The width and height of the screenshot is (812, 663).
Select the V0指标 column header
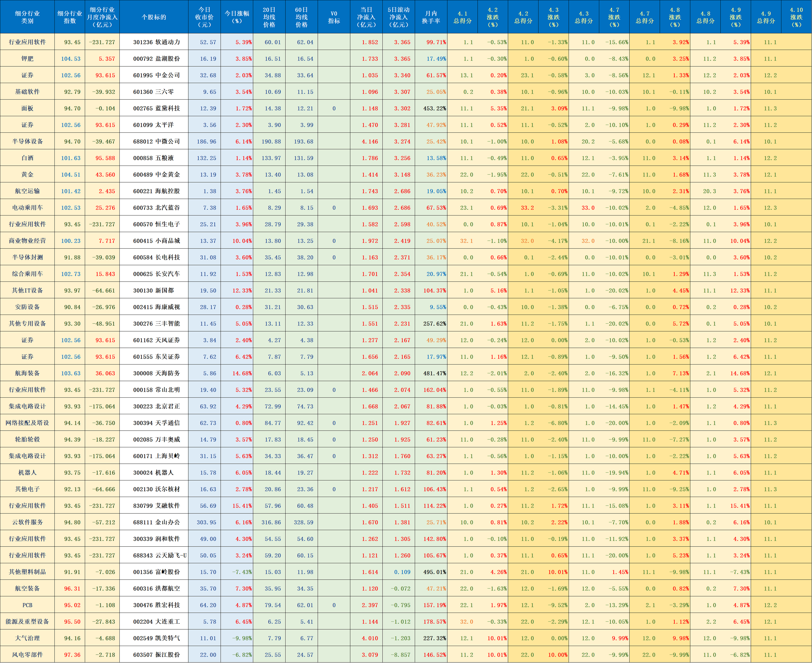[x=334, y=17]
